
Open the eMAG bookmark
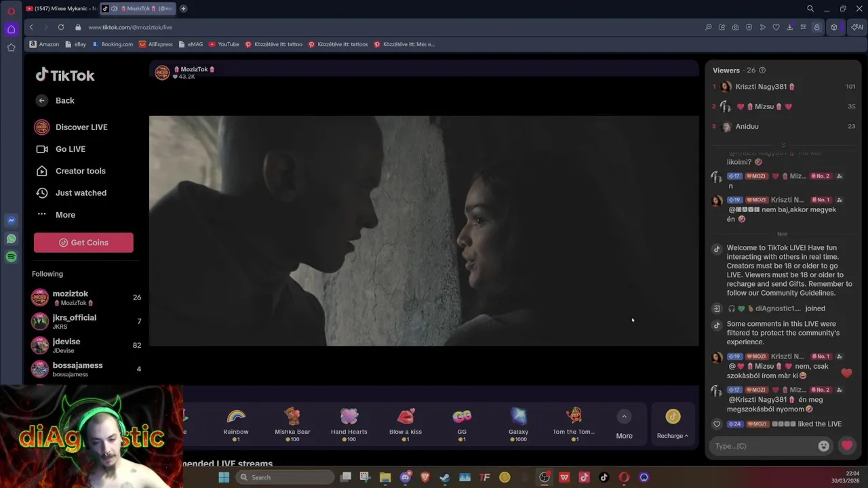click(191, 44)
